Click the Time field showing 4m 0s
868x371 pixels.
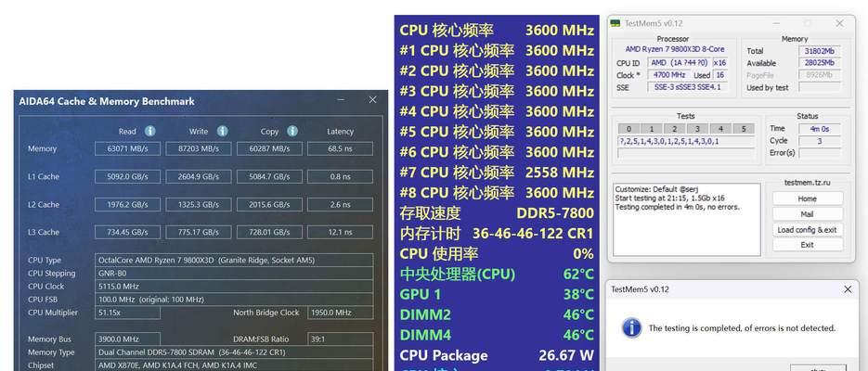click(820, 129)
